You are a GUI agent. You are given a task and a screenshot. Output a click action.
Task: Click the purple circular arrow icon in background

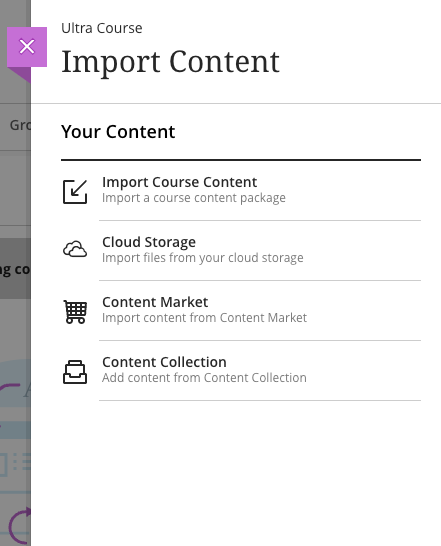coord(20,526)
